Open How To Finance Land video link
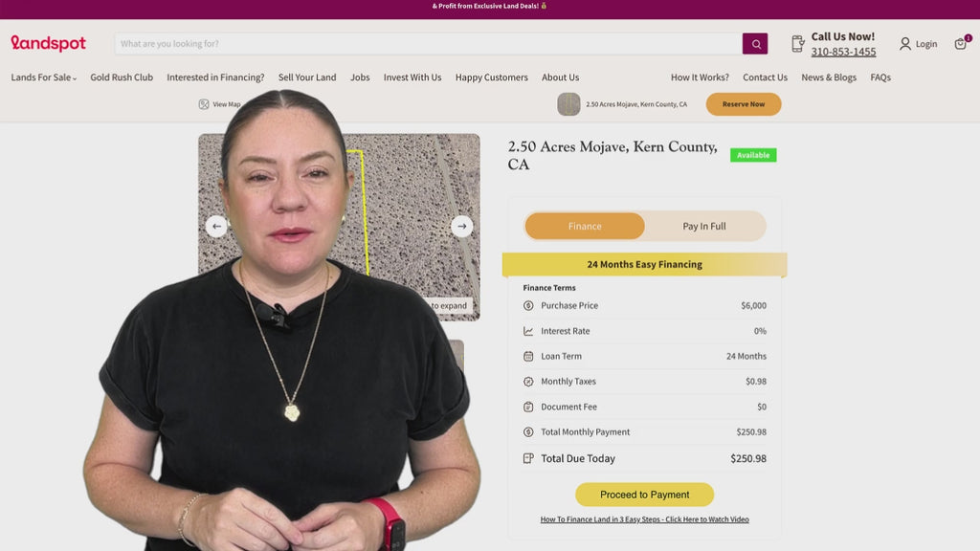The width and height of the screenshot is (980, 551). click(644, 519)
